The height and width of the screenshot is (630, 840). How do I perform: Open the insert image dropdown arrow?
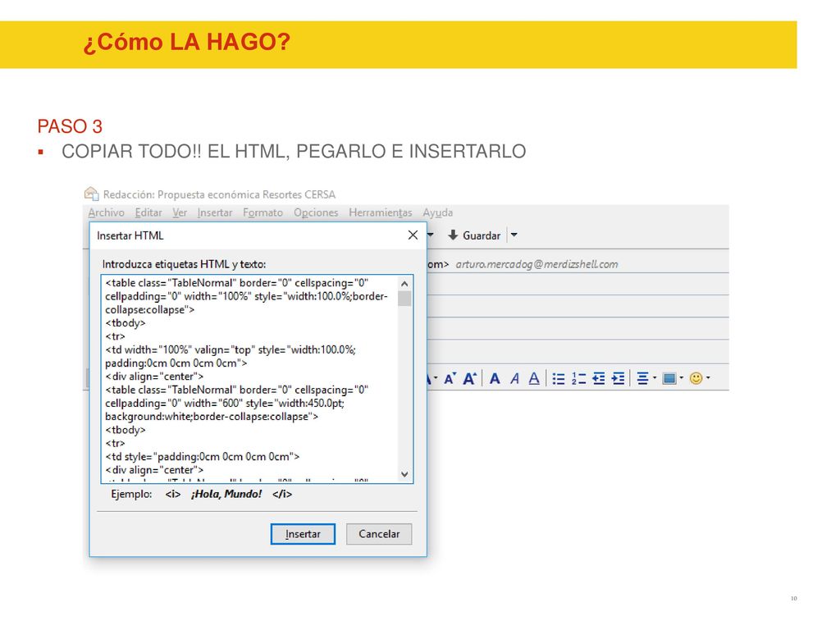682,378
